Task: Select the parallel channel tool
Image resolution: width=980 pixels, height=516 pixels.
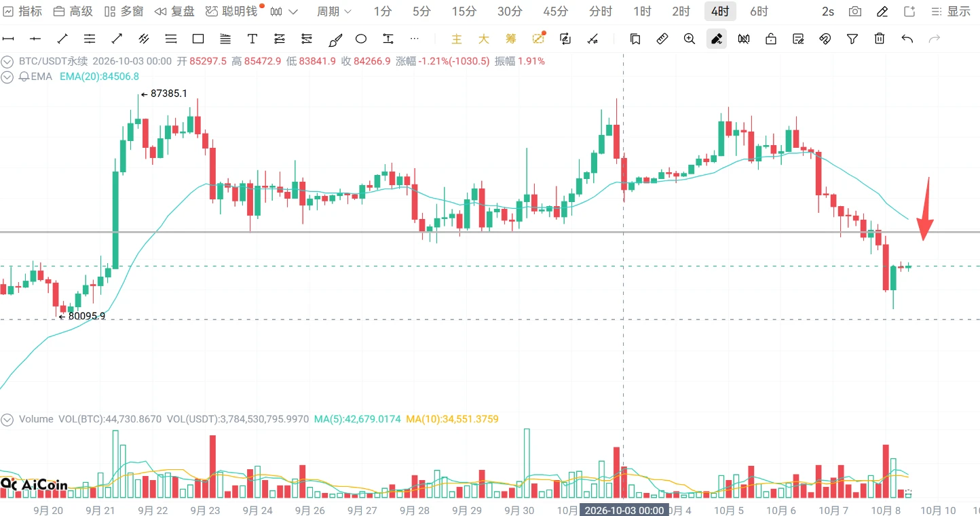Action: coord(144,39)
